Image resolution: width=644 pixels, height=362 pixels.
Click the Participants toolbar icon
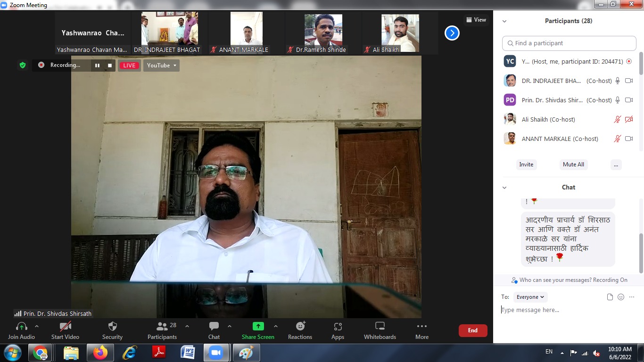coord(162,326)
